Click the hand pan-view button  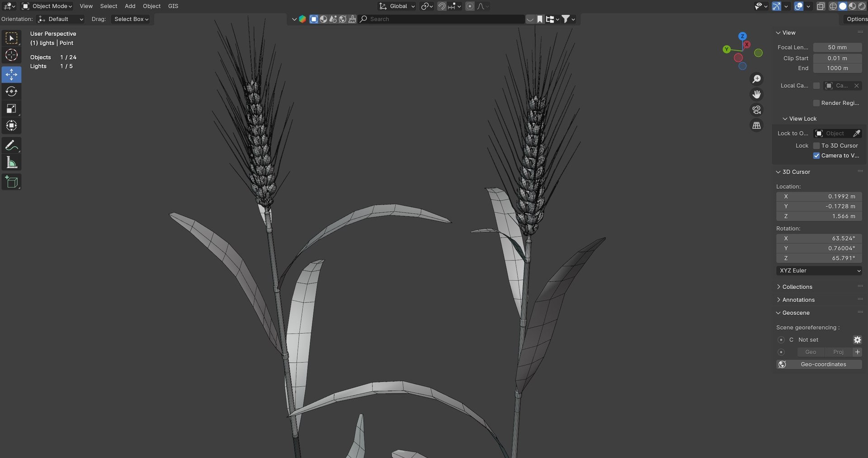pos(756,94)
